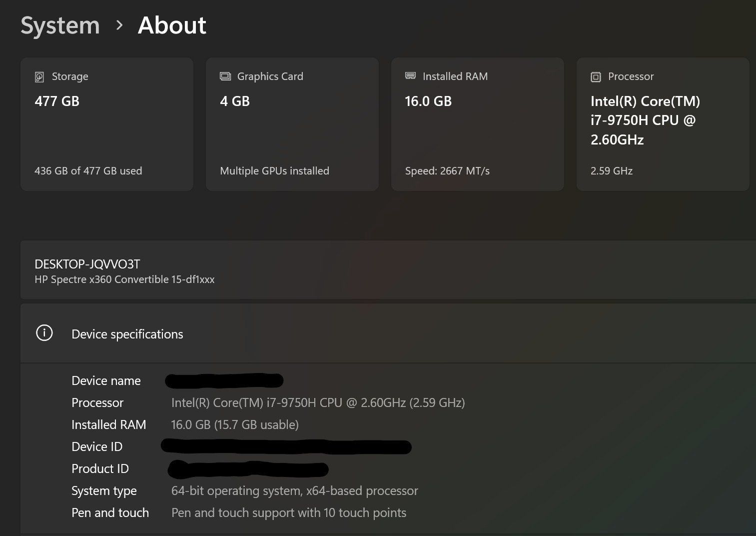Collapse the Device specifications section
Image resolution: width=756 pixels, height=536 pixels.
point(388,333)
